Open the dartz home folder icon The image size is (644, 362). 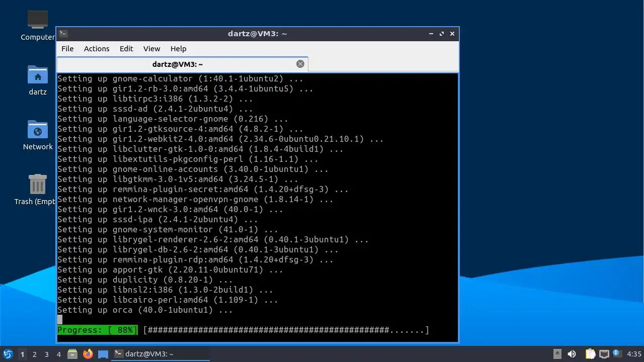(38, 80)
